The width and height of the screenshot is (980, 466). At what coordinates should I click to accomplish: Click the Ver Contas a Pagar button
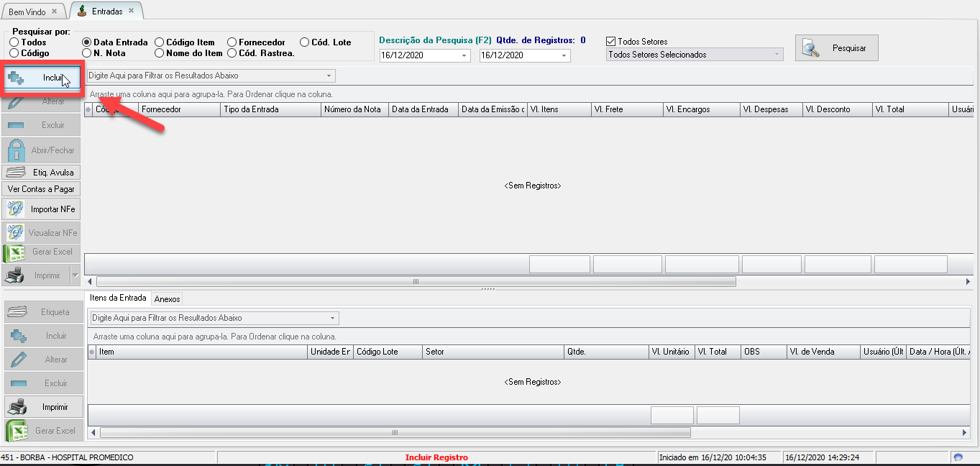[x=41, y=189]
